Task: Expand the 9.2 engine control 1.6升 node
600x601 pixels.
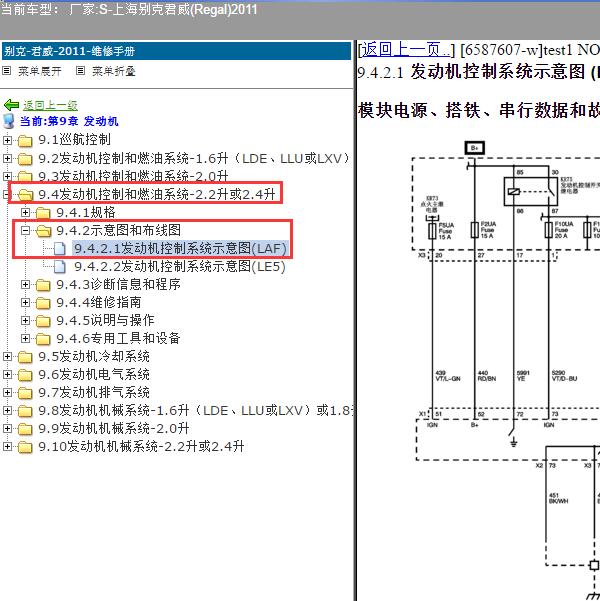Action: [7, 158]
